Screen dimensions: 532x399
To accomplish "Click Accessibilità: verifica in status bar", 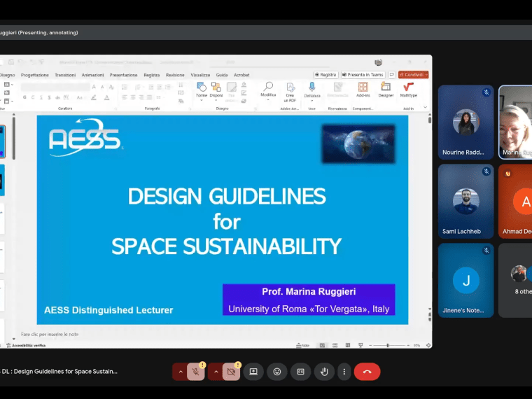I will pyautogui.click(x=26, y=345).
